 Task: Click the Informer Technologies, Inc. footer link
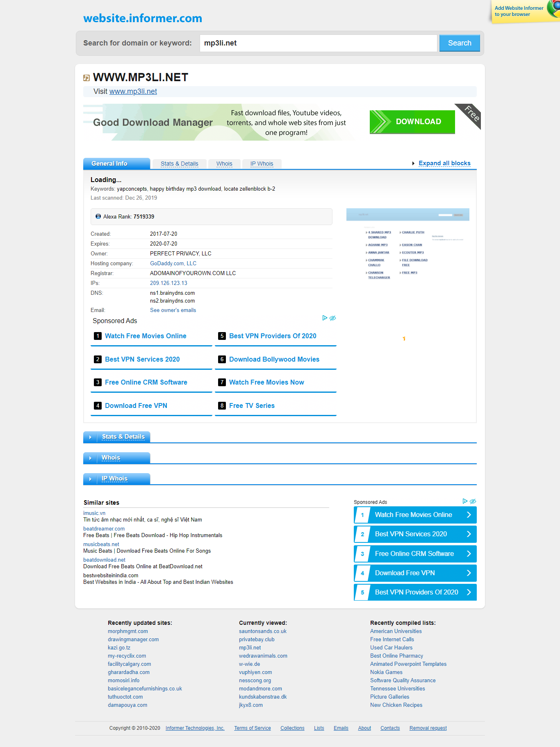195,728
